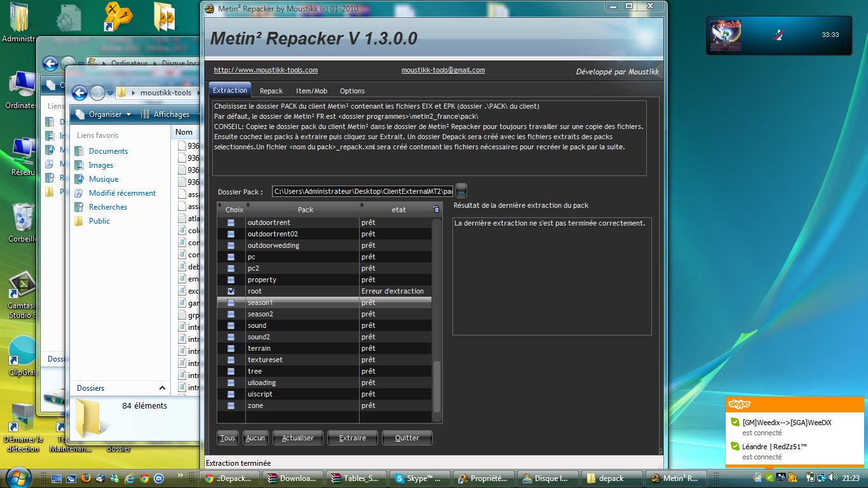Click the Quitter button

click(x=407, y=438)
